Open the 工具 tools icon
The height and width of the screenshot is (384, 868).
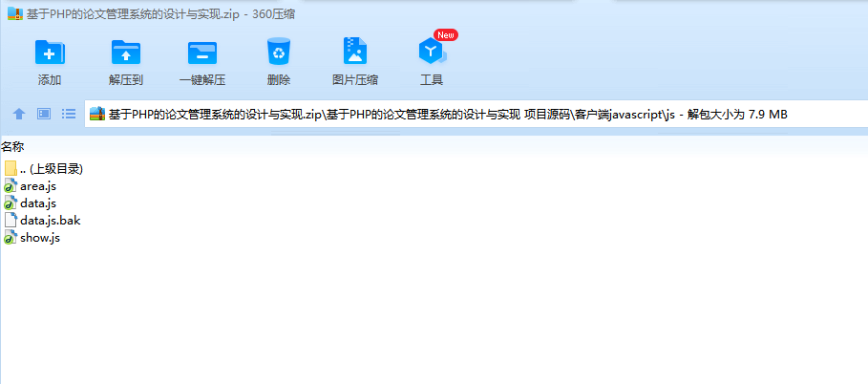click(432, 53)
